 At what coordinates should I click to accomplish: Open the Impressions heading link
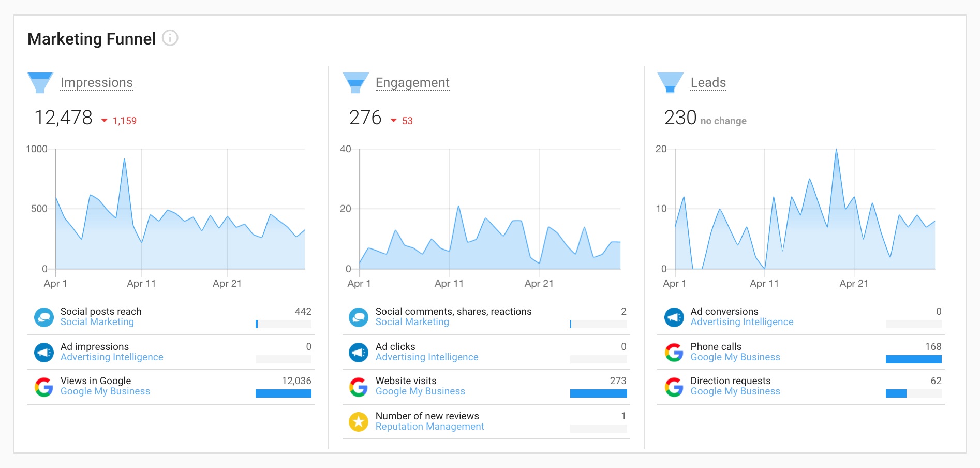click(x=97, y=83)
